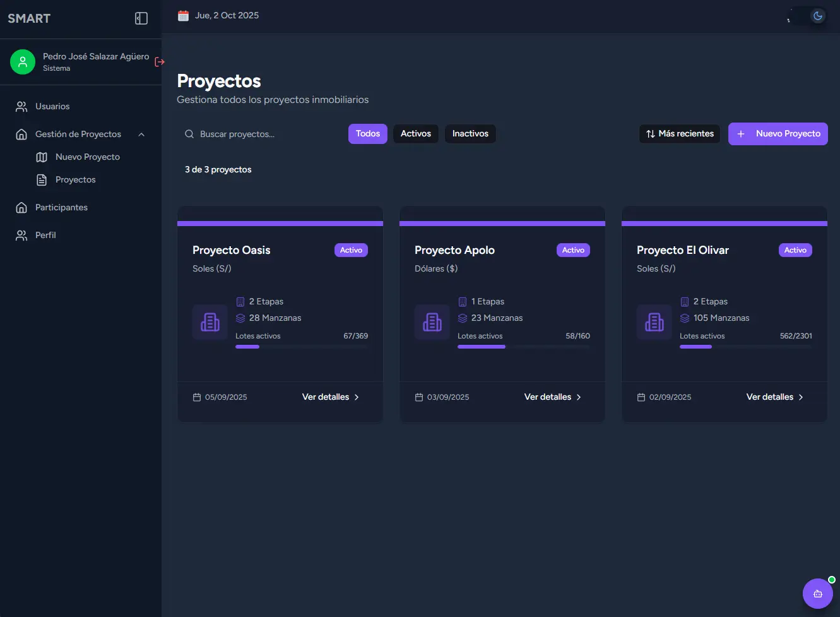This screenshot has width=840, height=617.
Task: Focus the Buscar proyectos search field
Action: [265, 135]
